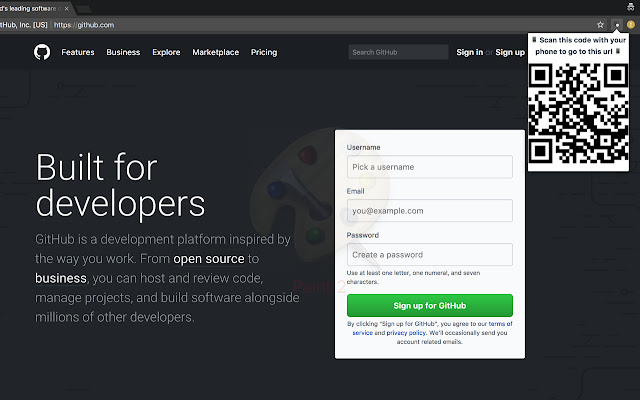Click the Create a password field
The image size is (640, 400).
tap(430, 255)
